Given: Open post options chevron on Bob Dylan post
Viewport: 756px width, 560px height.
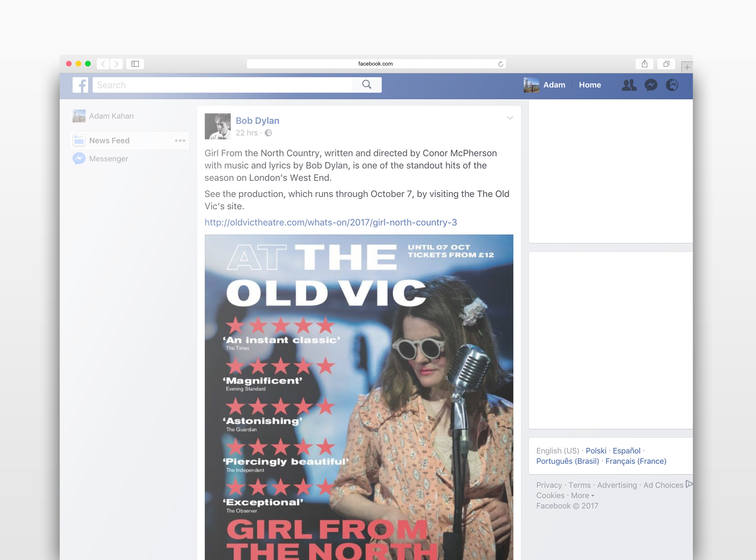Looking at the screenshot, I should tap(510, 118).
